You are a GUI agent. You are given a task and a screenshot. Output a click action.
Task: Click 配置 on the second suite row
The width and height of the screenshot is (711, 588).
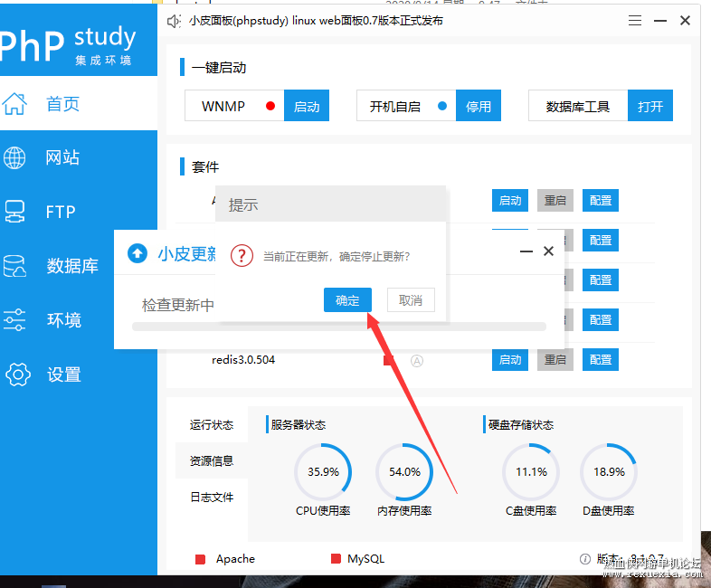pos(601,241)
